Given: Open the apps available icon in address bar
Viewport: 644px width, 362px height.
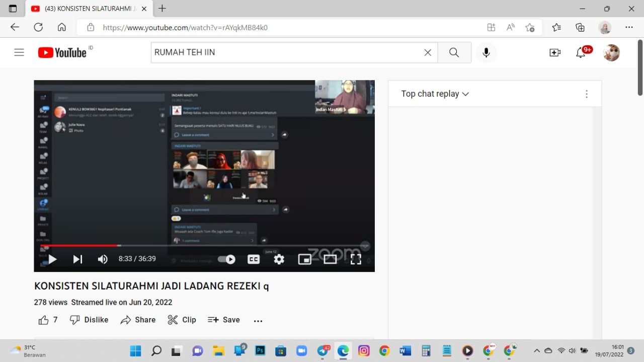Looking at the screenshot, I should pos(491,27).
